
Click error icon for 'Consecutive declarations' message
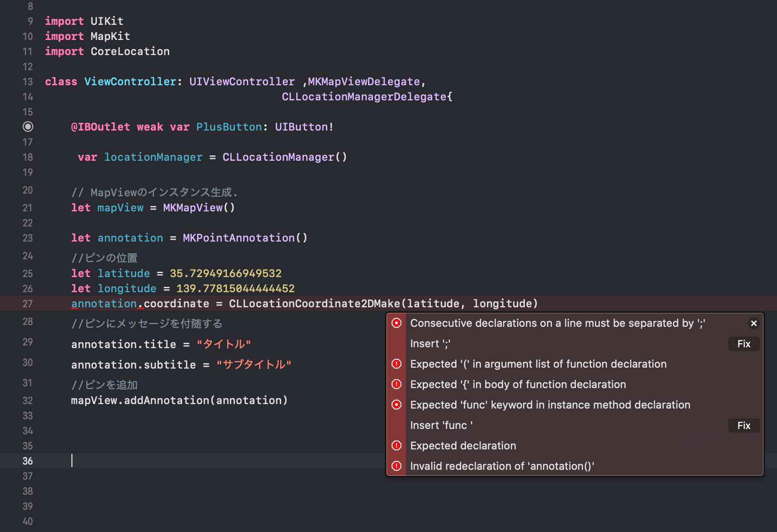(x=396, y=323)
